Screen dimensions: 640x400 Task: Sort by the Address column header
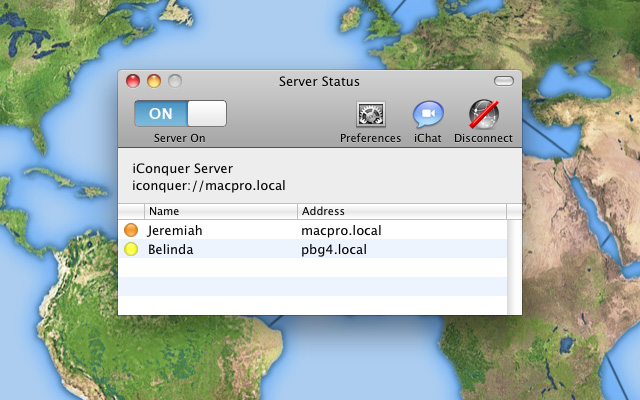click(402, 211)
